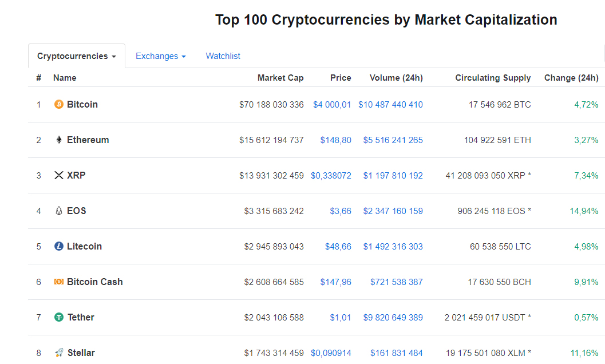Viewport: 605px width, 364px height.
Task: Open the Bitcoin name link
Action: click(82, 104)
